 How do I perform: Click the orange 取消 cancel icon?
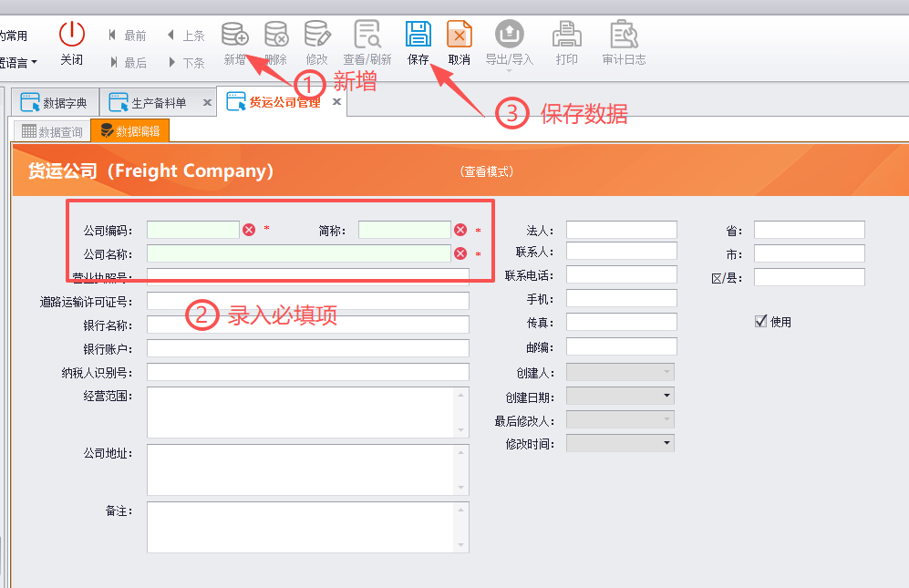[x=460, y=35]
